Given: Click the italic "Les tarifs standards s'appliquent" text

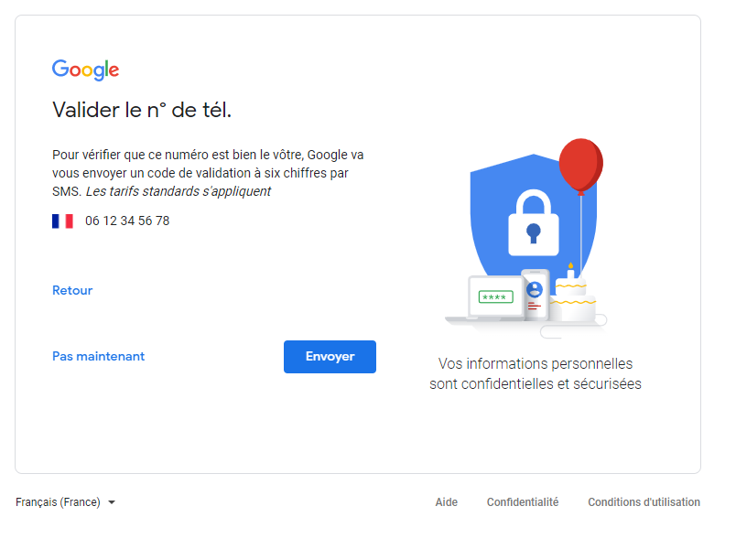Looking at the screenshot, I should [179, 191].
